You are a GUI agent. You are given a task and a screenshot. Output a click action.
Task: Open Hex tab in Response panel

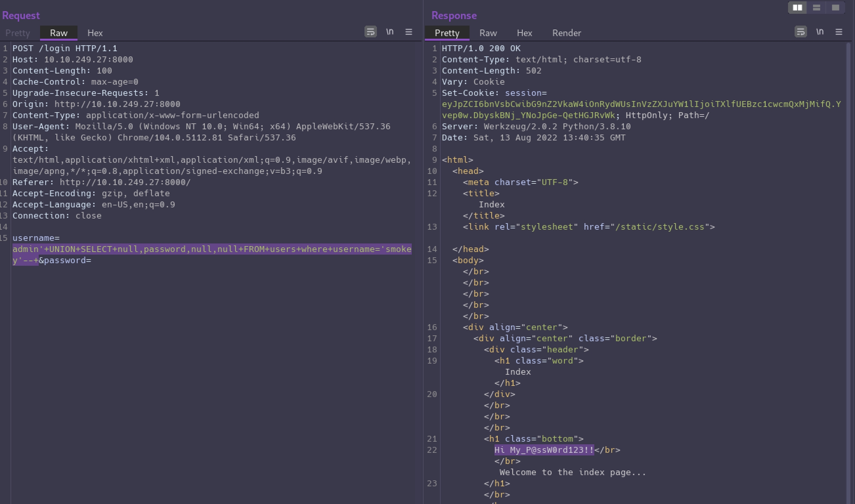click(x=524, y=33)
